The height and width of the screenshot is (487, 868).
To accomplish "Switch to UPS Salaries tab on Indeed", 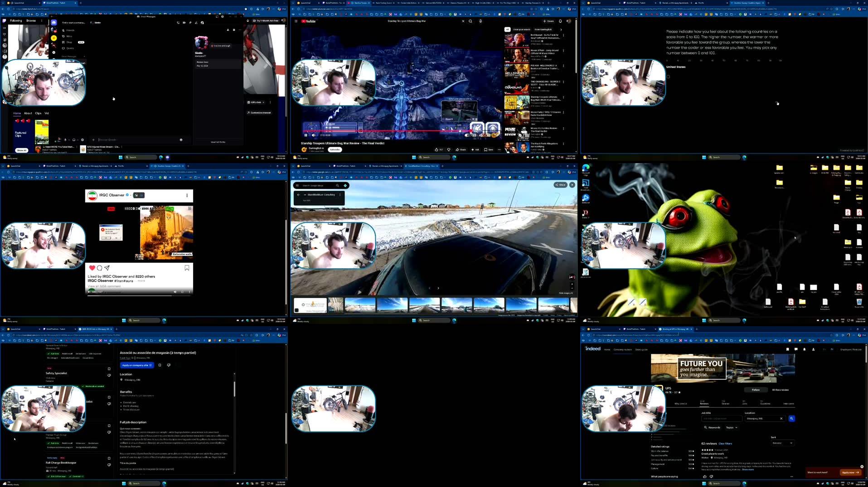I will coord(726,402).
